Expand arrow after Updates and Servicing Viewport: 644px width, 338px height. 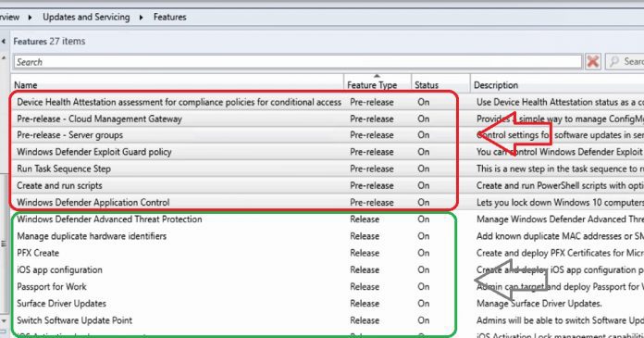pyautogui.click(x=141, y=18)
